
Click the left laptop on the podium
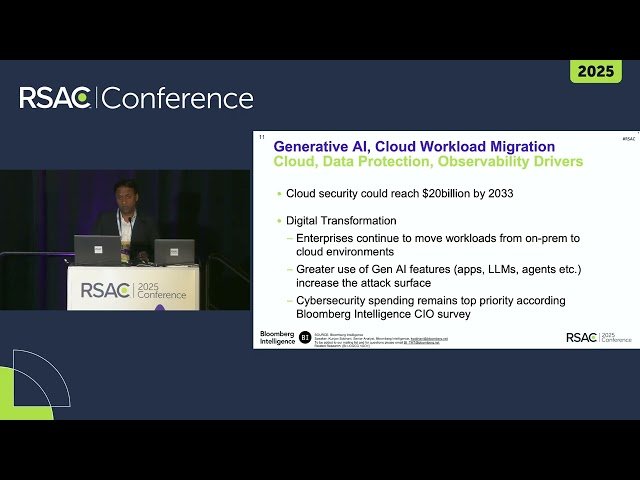click(96, 249)
